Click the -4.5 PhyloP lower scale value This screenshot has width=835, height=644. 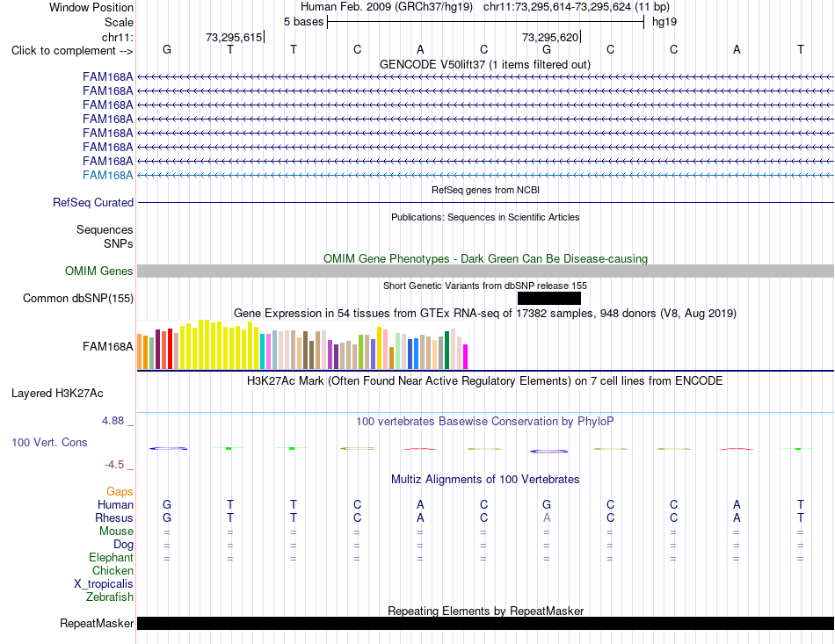pyautogui.click(x=114, y=465)
